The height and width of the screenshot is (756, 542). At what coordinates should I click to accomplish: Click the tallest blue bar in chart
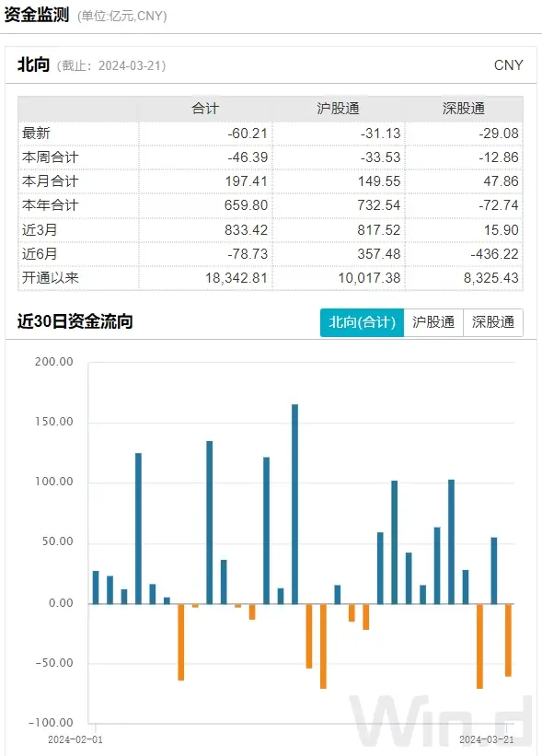pos(294,504)
